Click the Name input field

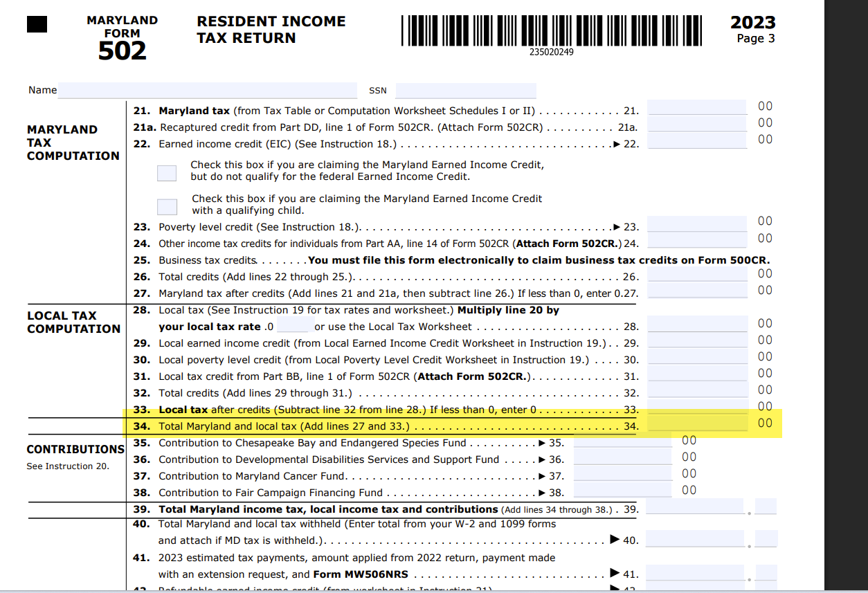pyautogui.click(x=208, y=91)
